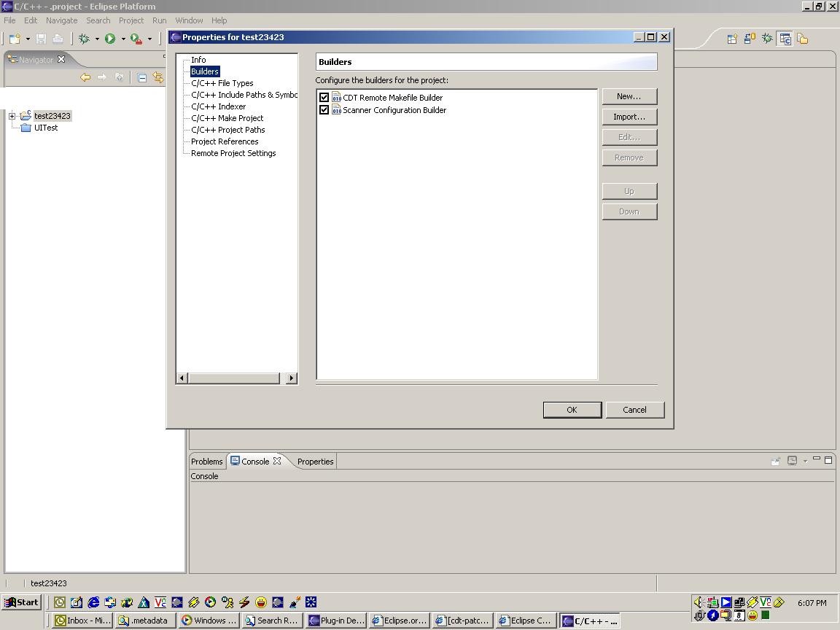Click the Navigator Up folder icon
Screen dimensions: 840x630
119,78
